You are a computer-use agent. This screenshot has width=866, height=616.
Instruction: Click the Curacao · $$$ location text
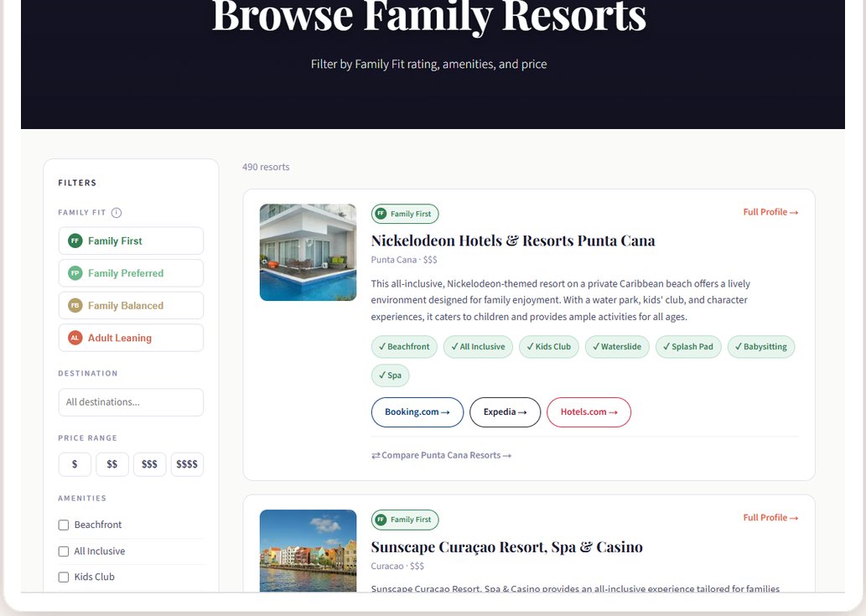click(x=397, y=566)
